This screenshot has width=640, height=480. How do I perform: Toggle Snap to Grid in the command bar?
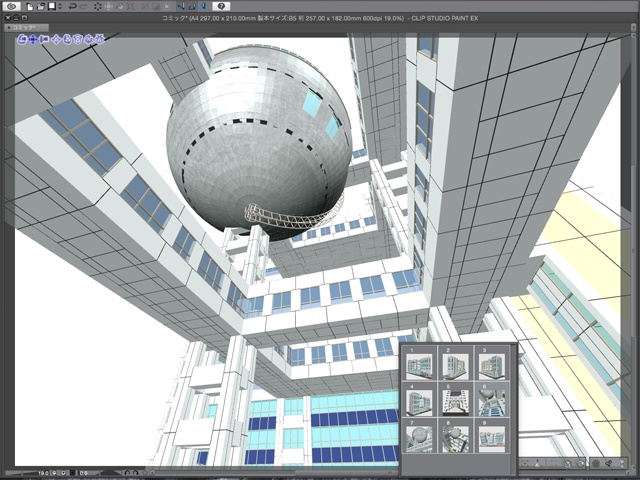tap(203, 7)
